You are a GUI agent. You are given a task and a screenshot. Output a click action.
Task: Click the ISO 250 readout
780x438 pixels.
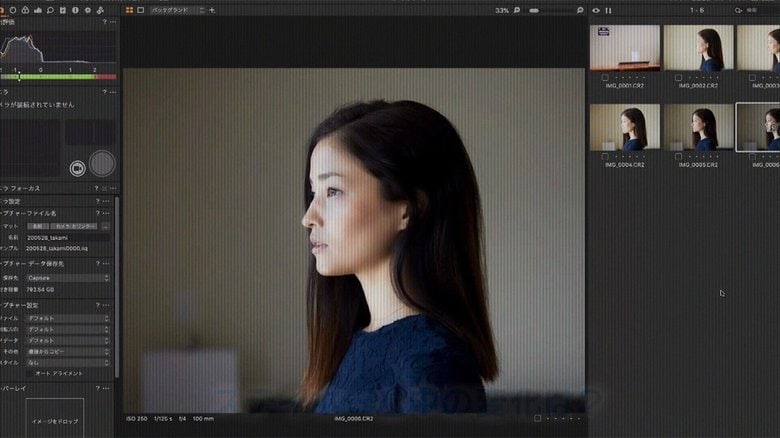[x=137, y=419]
